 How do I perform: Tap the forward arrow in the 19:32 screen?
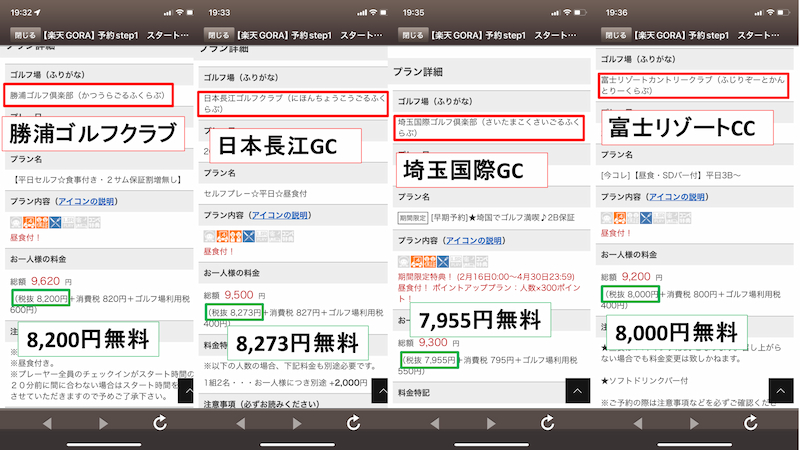coord(103,423)
